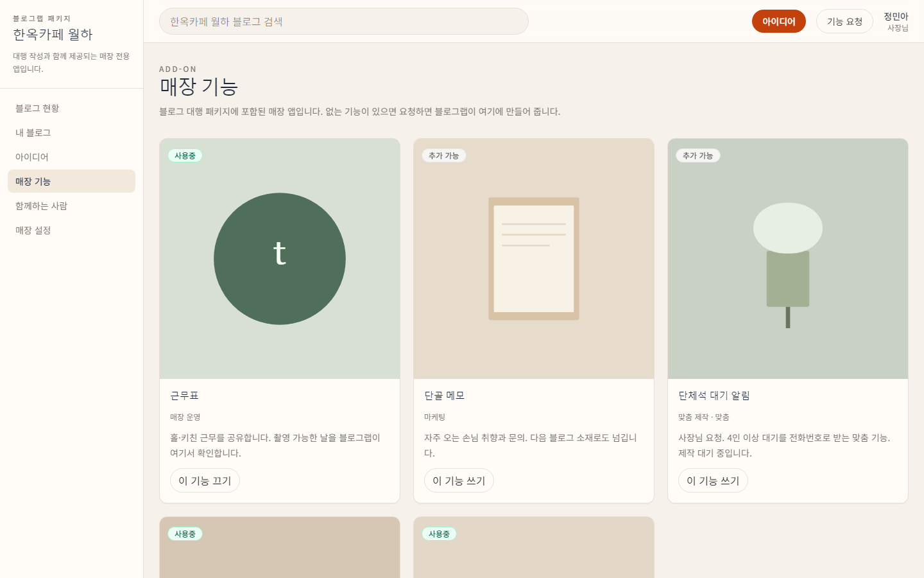Open 매장 설정 in the sidebar

click(x=71, y=230)
